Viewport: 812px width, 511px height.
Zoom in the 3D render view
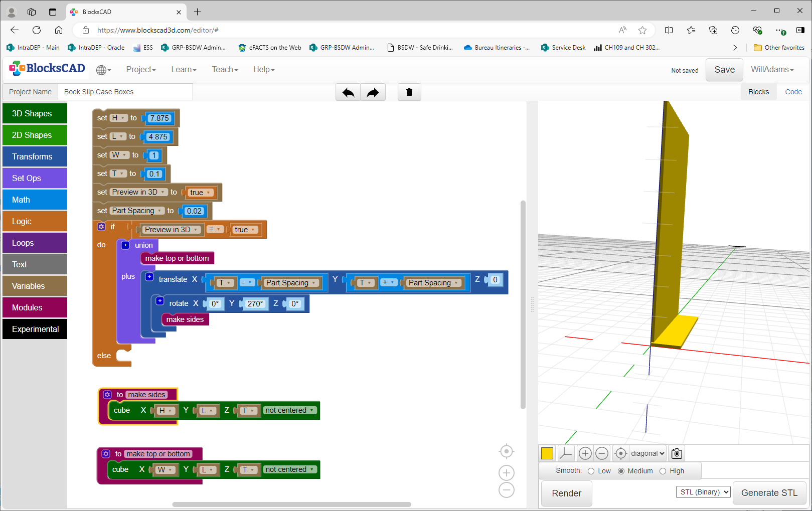(x=585, y=453)
